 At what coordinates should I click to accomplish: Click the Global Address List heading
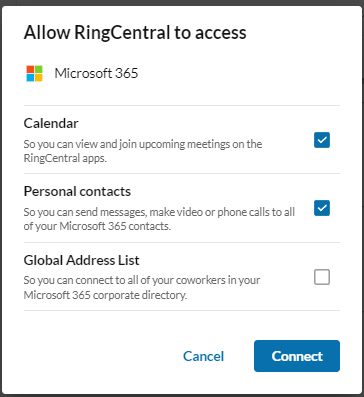click(x=82, y=260)
